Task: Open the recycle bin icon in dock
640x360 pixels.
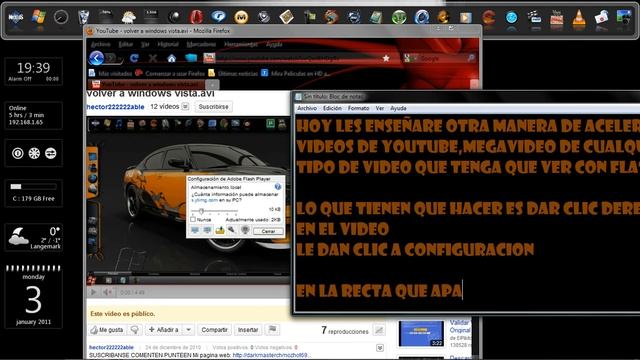Action: pyautogui.click(x=84, y=17)
